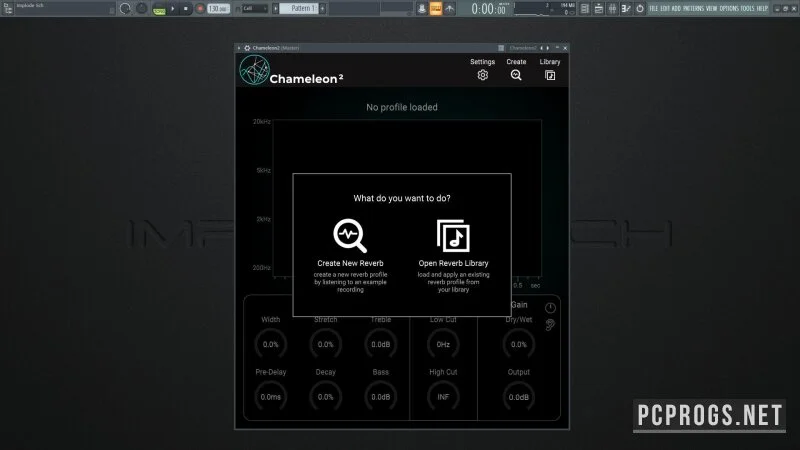Click the Create text label in header

(x=516, y=62)
